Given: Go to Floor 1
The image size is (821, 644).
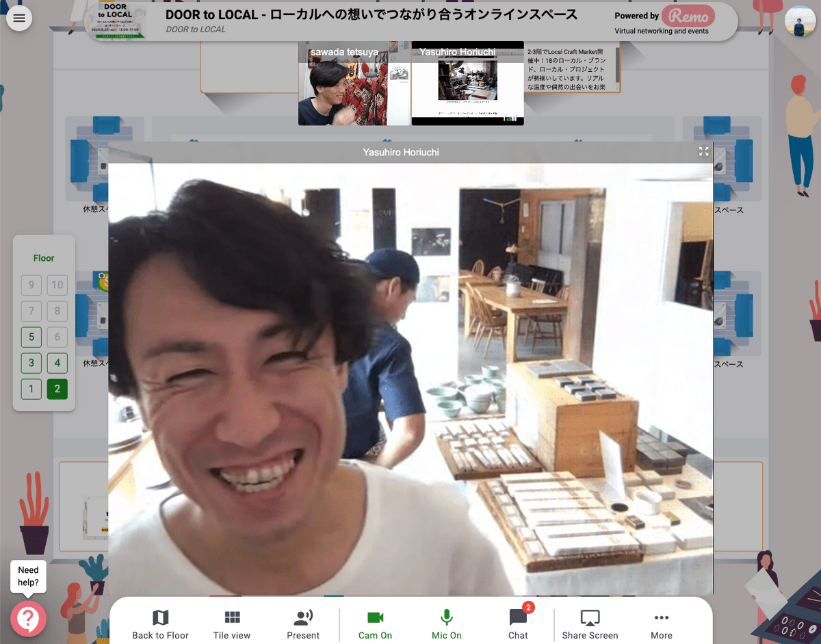Looking at the screenshot, I should pos(31,389).
